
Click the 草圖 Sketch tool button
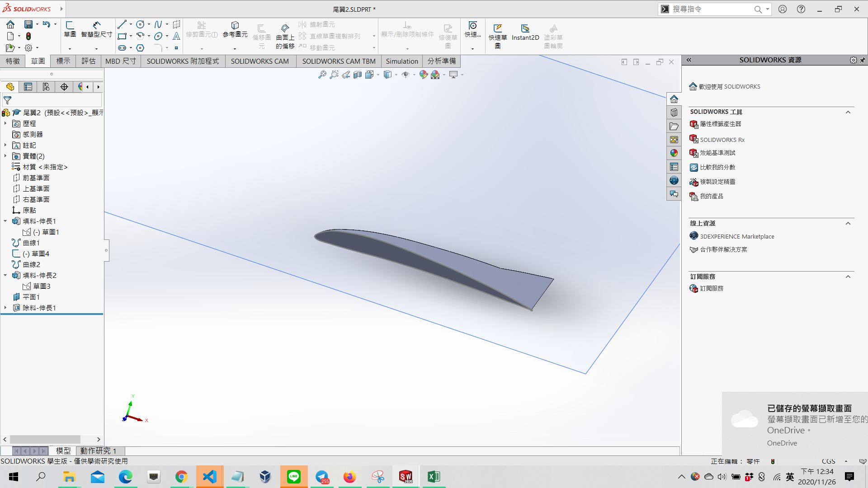(x=70, y=29)
